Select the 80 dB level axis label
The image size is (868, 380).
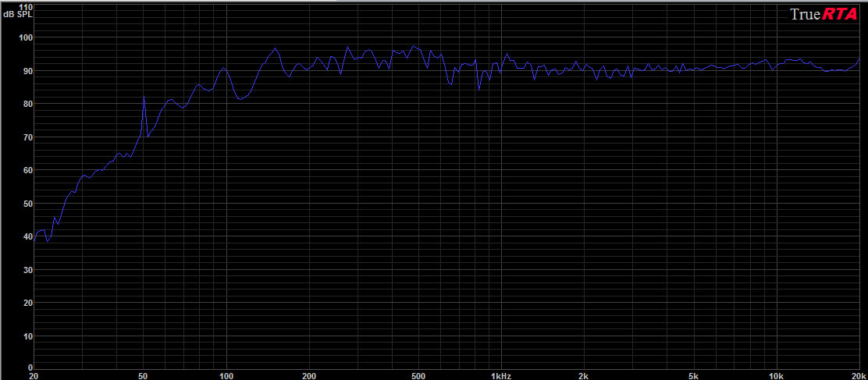coord(28,104)
